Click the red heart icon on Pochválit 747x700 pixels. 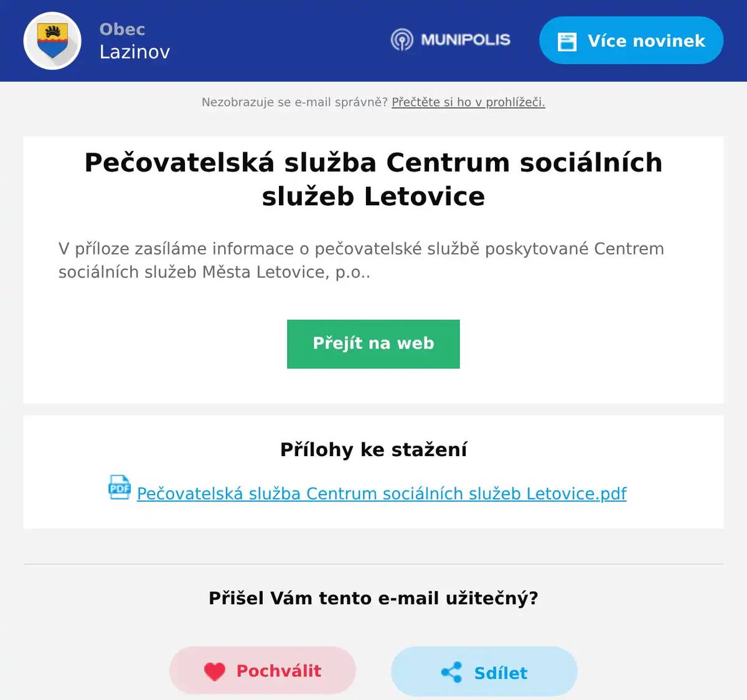215,671
